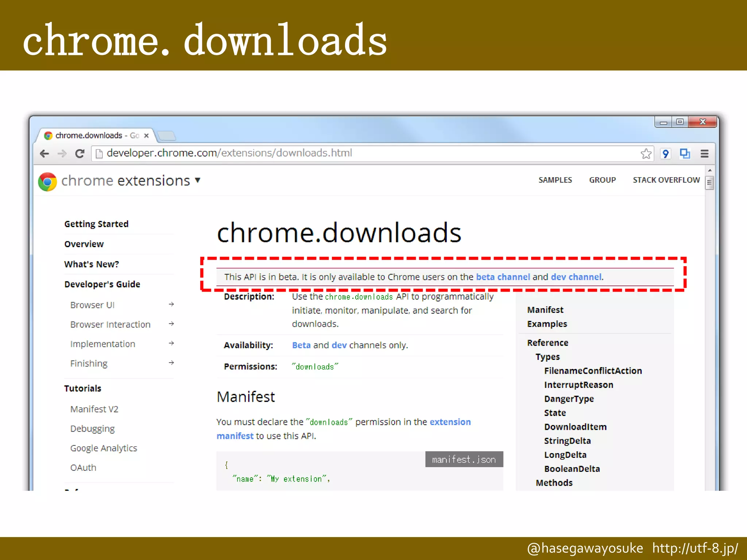The height and width of the screenshot is (560, 747).
Task: Click the page icon in address bar
Action: pyautogui.click(x=98, y=153)
